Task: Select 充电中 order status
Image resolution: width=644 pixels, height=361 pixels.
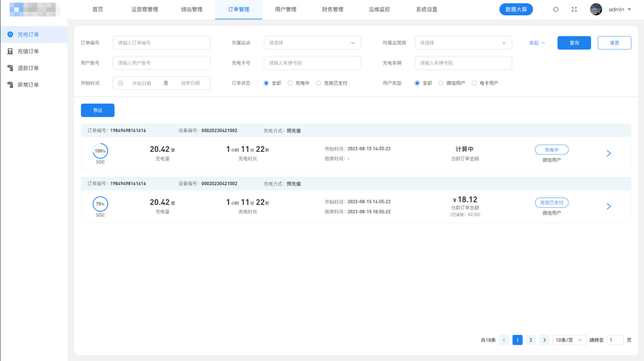Action: tap(290, 83)
